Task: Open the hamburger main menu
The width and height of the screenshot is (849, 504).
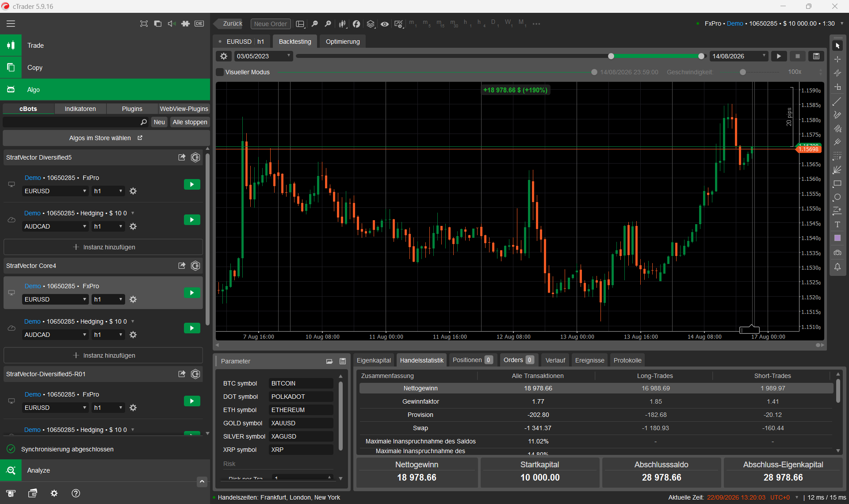Action: point(11,24)
